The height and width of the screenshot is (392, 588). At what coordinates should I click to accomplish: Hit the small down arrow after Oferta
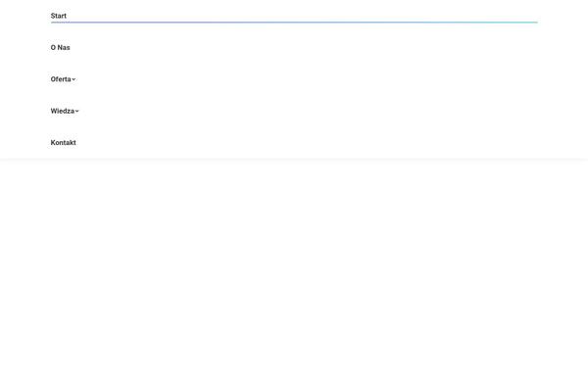pos(73,79)
